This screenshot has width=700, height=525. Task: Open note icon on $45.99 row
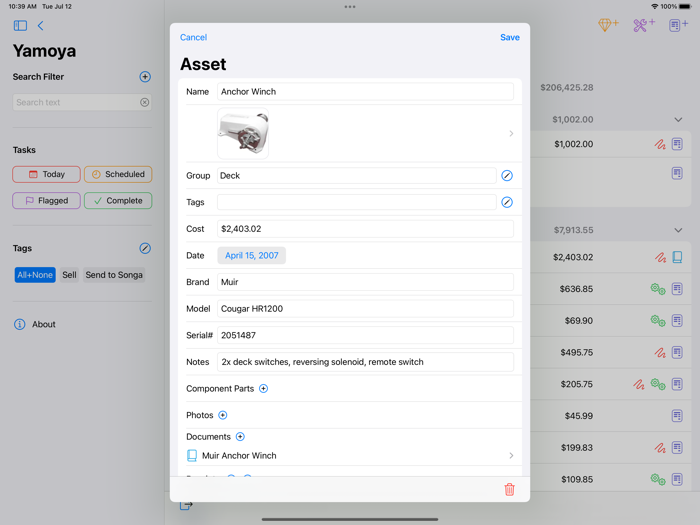(x=677, y=416)
